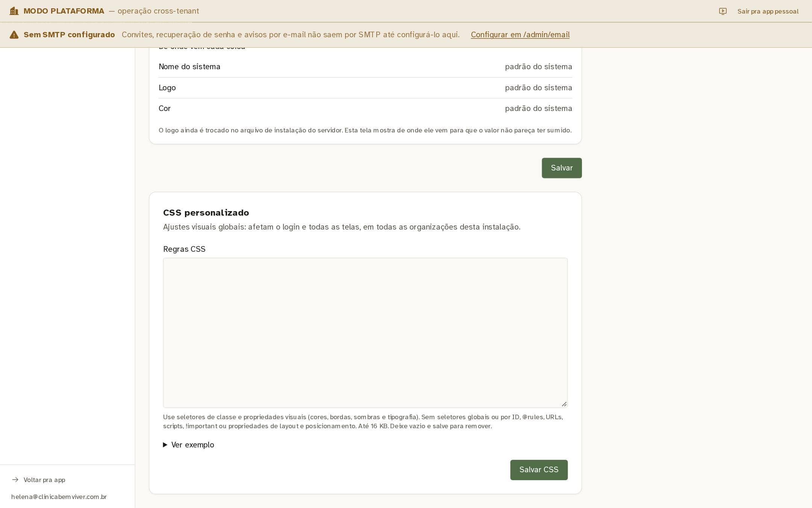The height and width of the screenshot is (508, 812).
Task: Click padrão do sistema value for Nome do sistema
Action: coord(538,67)
